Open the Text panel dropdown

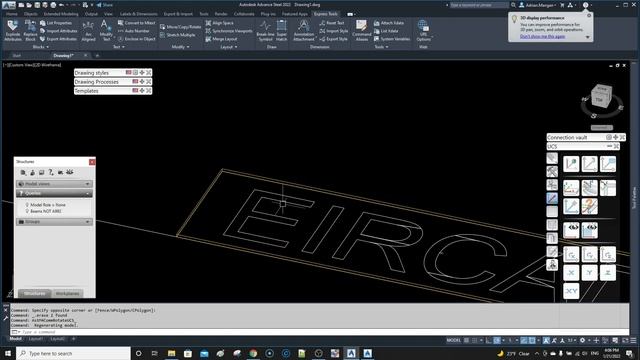click(118, 47)
